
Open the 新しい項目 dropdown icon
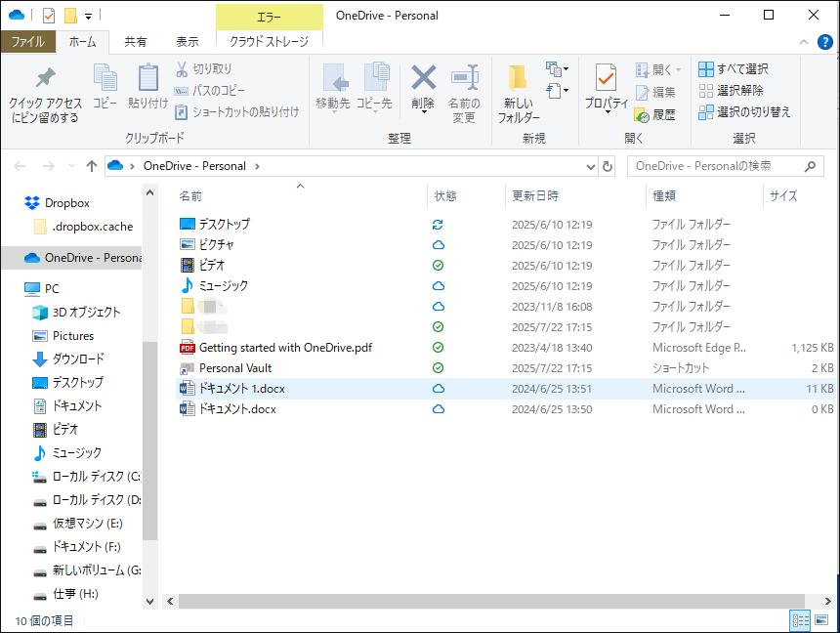pyautogui.click(x=557, y=68)
